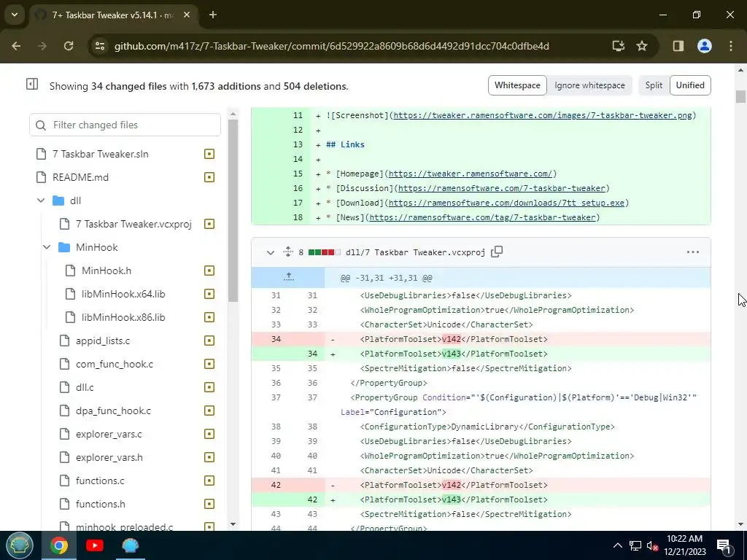Screen dimensions: 747x560
Task: Open the Homepage tweaker.ramensoftware.com link
Action: 470,174
